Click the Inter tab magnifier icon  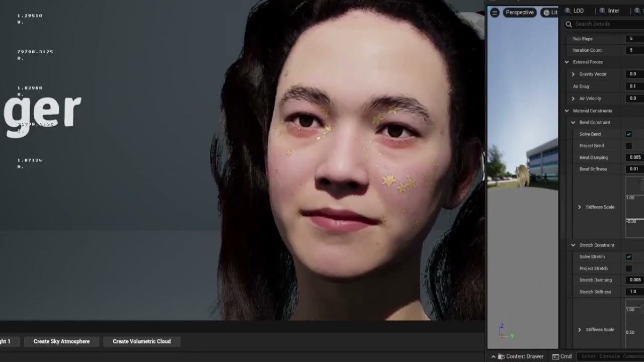pyautogui.click(x=602, y=11)
